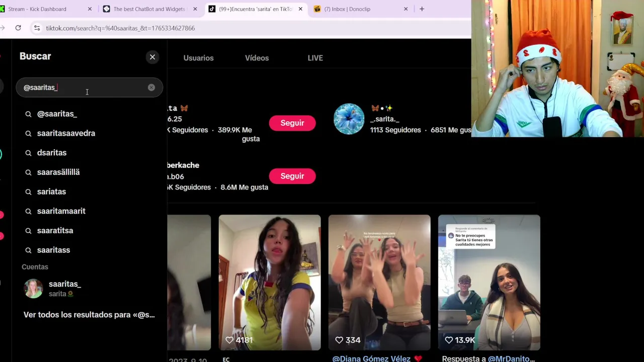View site information icon in address bar

click(37, 28)
